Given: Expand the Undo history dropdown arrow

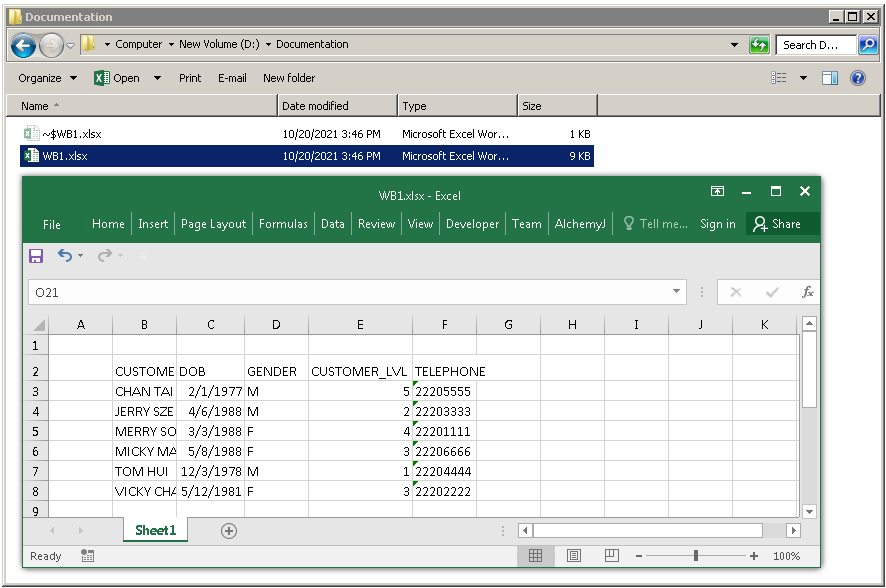Looking at the screenshot, I should [81, 256].
